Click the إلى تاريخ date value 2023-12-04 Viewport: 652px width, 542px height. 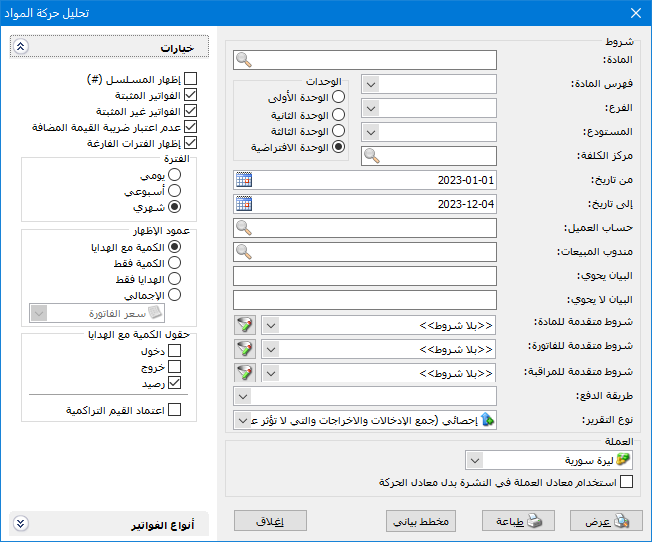(466, 204)
